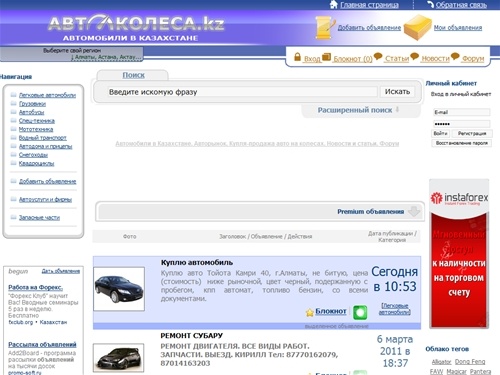Viewport: 500px width, 375px height.
Task: Click the green status button in Toyota ad
Action: [x=360, y=312]
